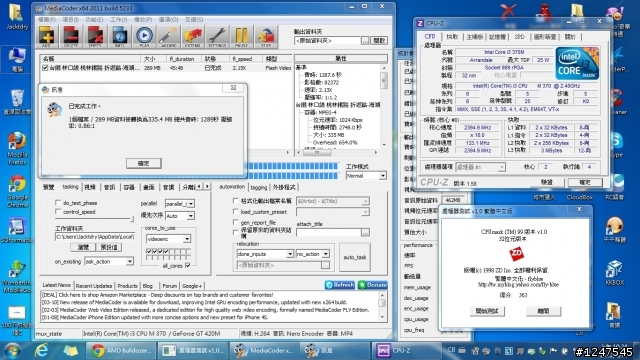640x360 pixels.
Task: Click the PAUSE toolbar icon
Action: pyautogui.click(x=241, y=37)
